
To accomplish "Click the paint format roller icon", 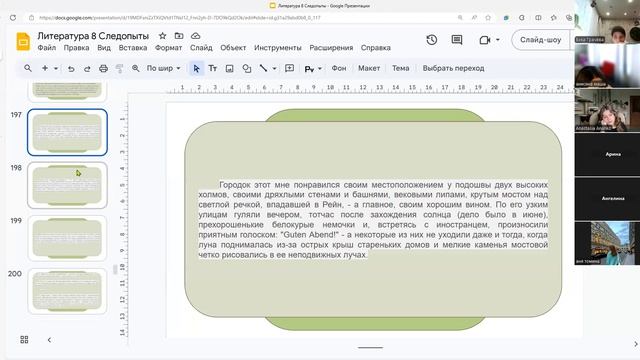I will (x=119, y=69).
